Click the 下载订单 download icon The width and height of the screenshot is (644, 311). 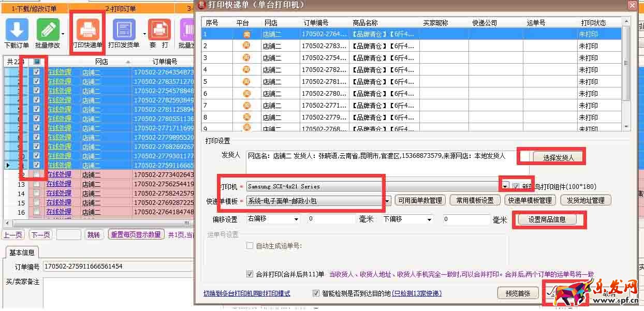point(17,30)
